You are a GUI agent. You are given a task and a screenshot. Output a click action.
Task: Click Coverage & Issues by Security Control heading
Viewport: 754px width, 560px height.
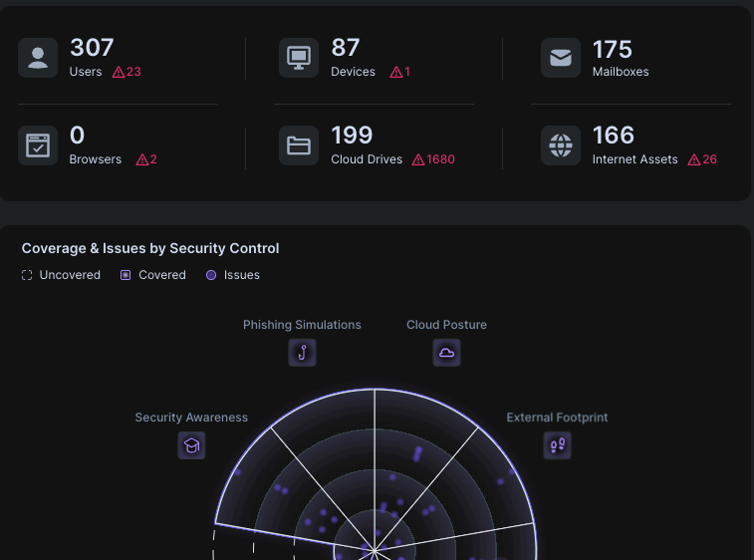coord(150,248)
